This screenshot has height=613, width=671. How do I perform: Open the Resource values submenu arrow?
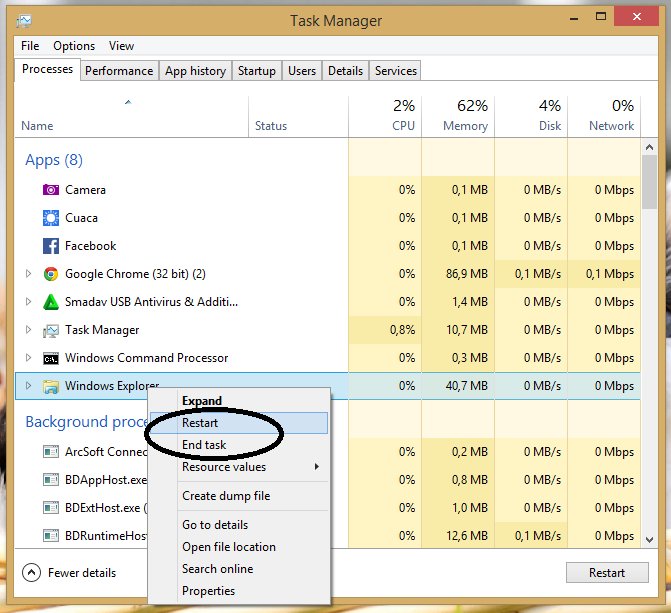coord(317,467)
